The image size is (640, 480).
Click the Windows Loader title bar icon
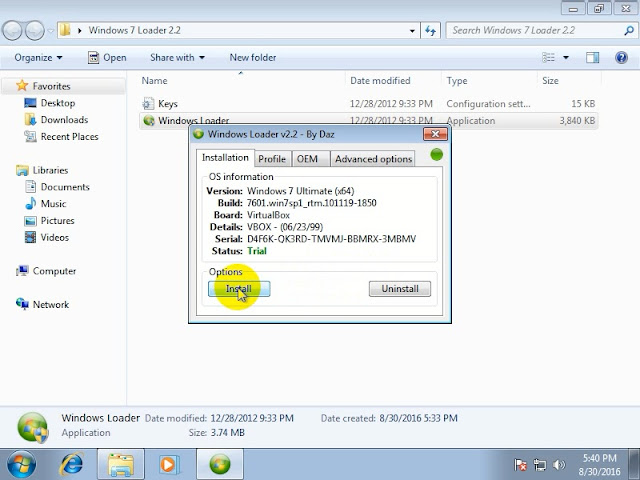(198, 134)
